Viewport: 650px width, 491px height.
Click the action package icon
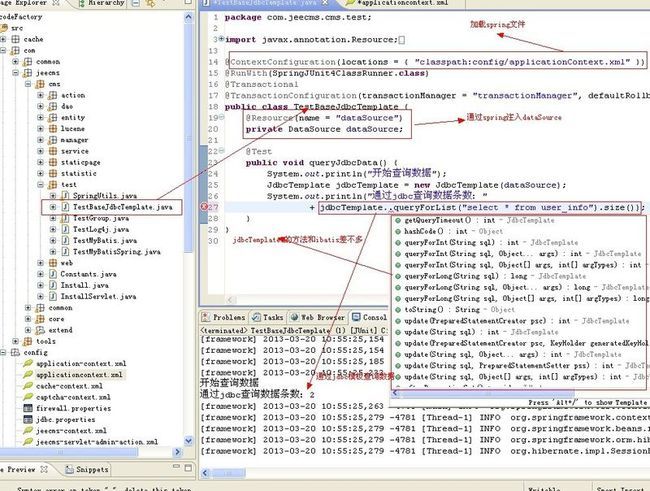click(x=53, y=95)
